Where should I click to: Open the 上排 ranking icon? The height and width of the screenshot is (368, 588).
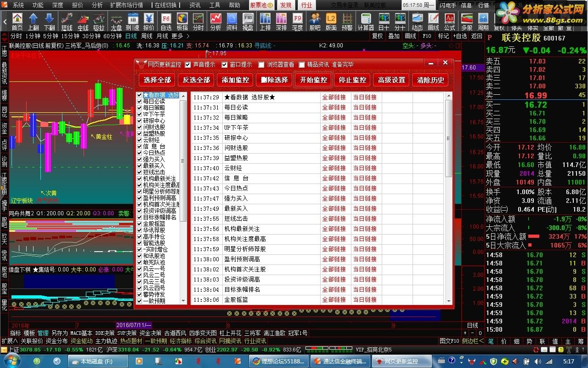265,21
